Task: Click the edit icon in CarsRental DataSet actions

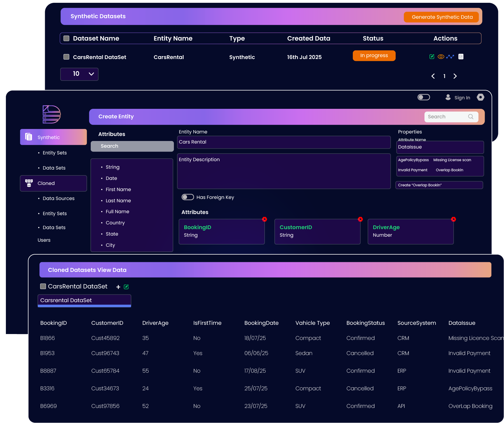Action: 432,57
